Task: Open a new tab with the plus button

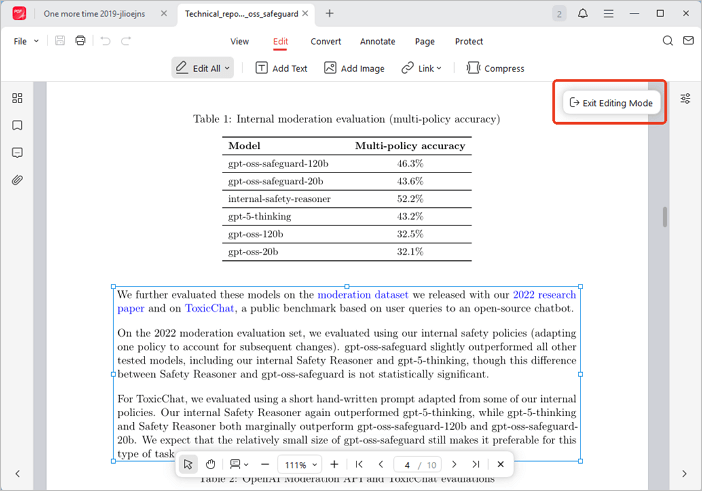Action: (x=330, y=13)
